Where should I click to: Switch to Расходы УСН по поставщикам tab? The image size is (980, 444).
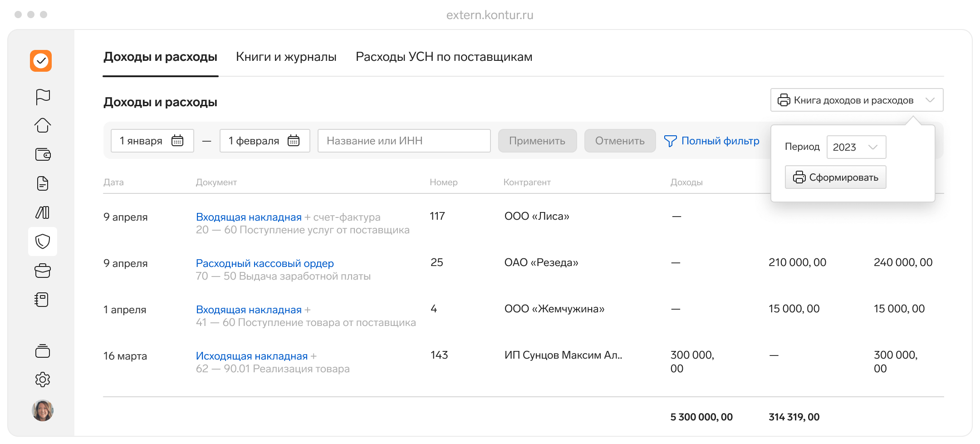444,57
